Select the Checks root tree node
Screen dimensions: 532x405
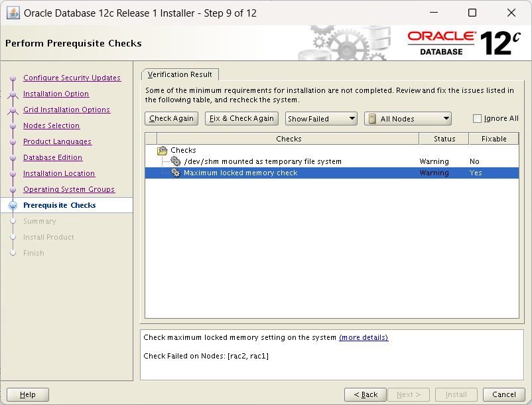pyautogui.click(x=183, y=150)
